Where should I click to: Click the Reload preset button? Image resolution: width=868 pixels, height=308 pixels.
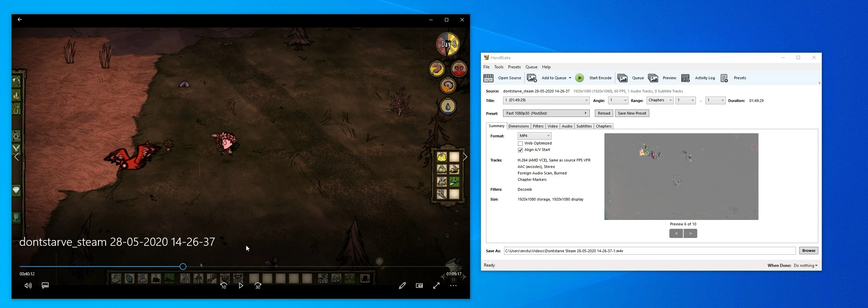(604, 113)
